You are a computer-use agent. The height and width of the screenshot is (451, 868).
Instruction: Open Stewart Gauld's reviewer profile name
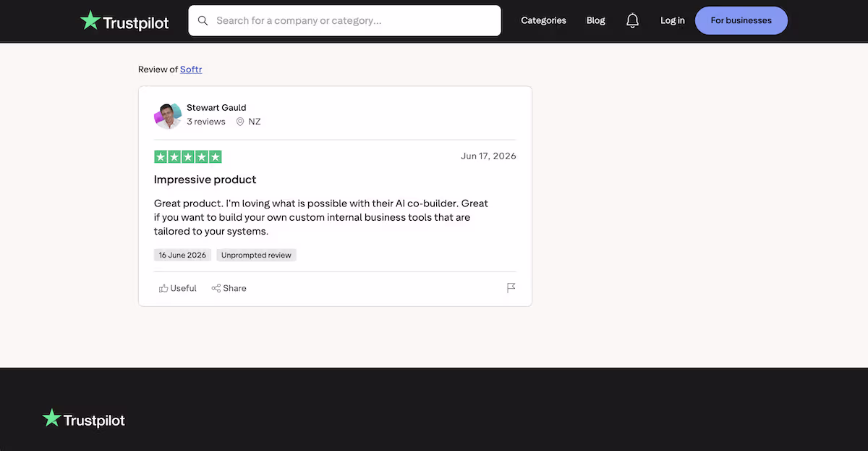click(x=216, y=108)
